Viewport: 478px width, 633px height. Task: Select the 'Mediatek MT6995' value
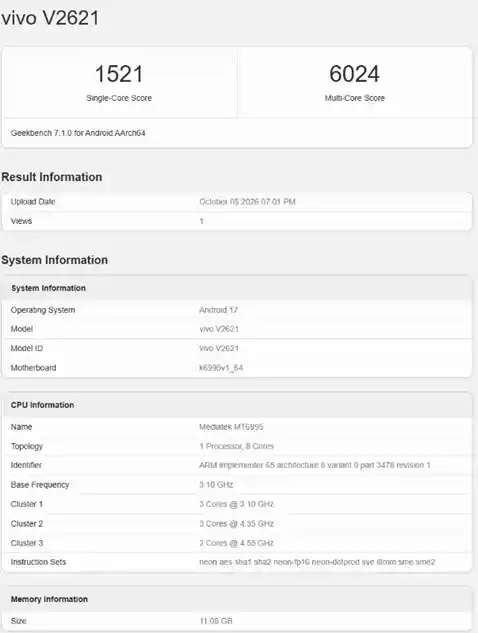231,427
